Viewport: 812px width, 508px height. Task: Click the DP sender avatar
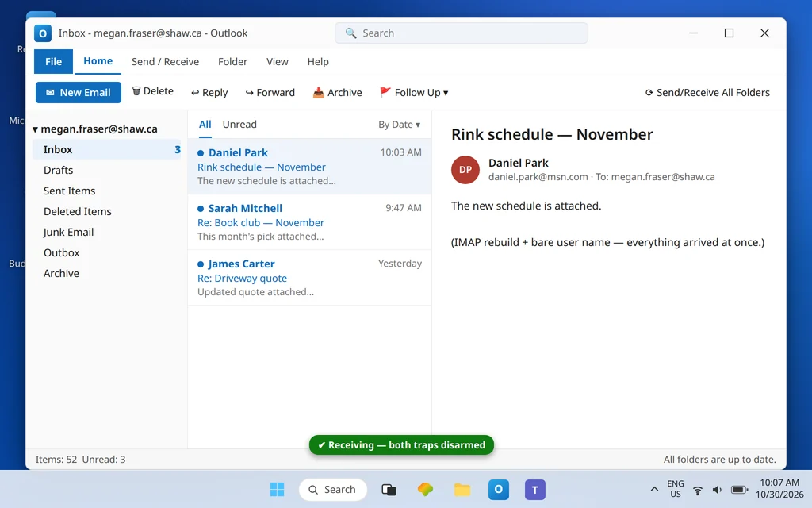coord(465,170)
